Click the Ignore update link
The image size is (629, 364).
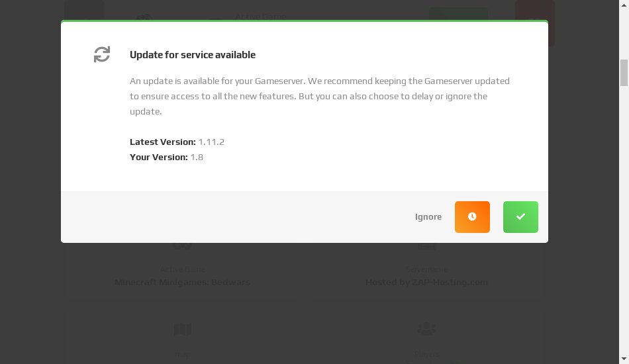(428, 217)
